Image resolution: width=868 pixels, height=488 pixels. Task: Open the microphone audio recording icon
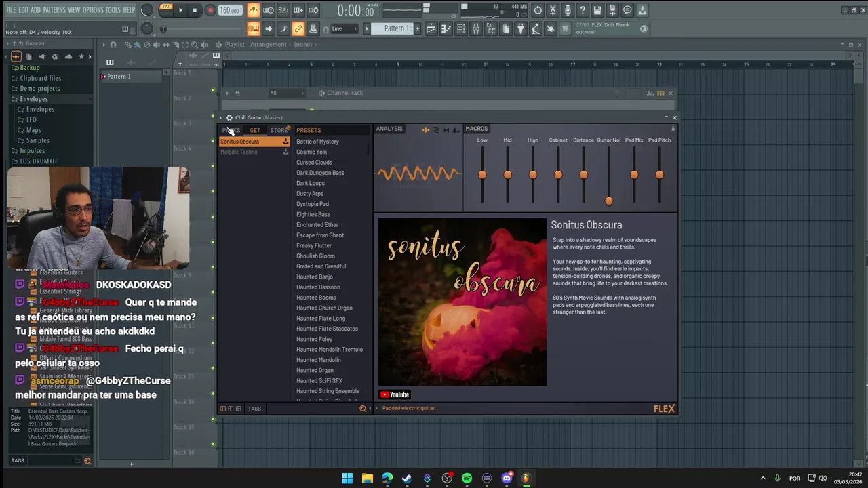[568, 10]
